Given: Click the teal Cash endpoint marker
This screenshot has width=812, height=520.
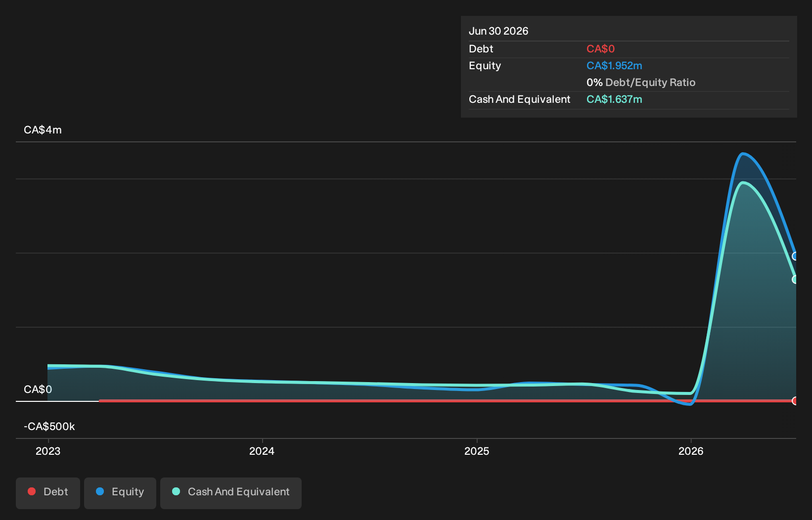Looking at the screenshot, I should pos(795,279).
